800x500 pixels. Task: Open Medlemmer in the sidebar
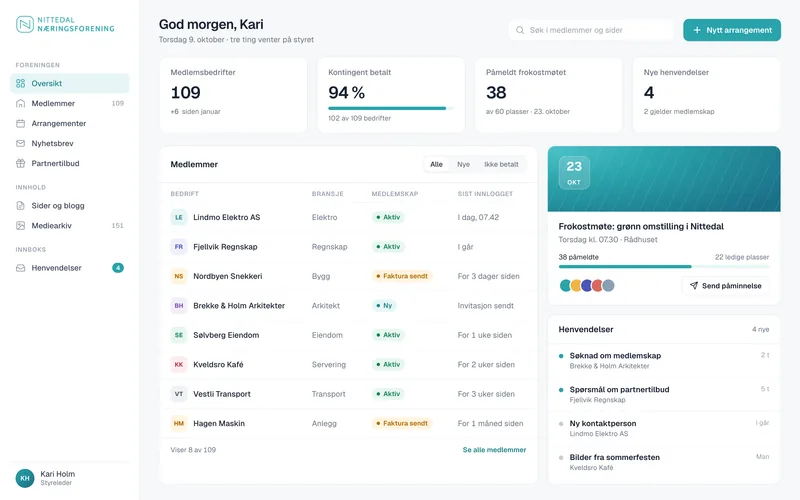[x=70, y=104]
